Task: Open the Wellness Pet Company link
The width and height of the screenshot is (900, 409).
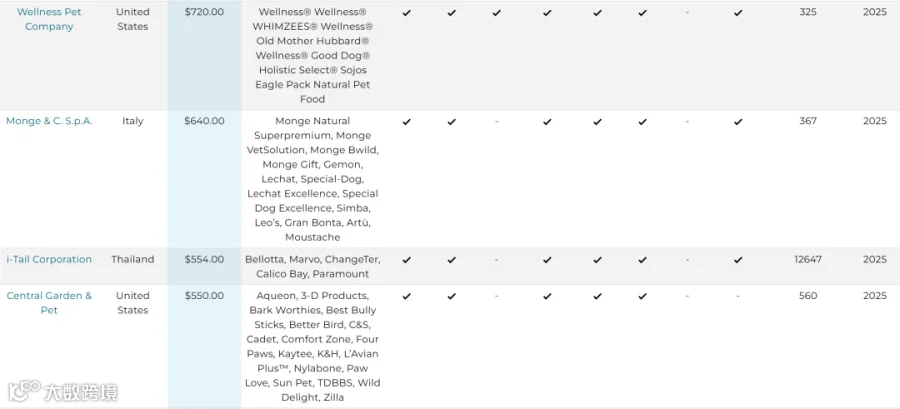Action: (x=49, y=19)
